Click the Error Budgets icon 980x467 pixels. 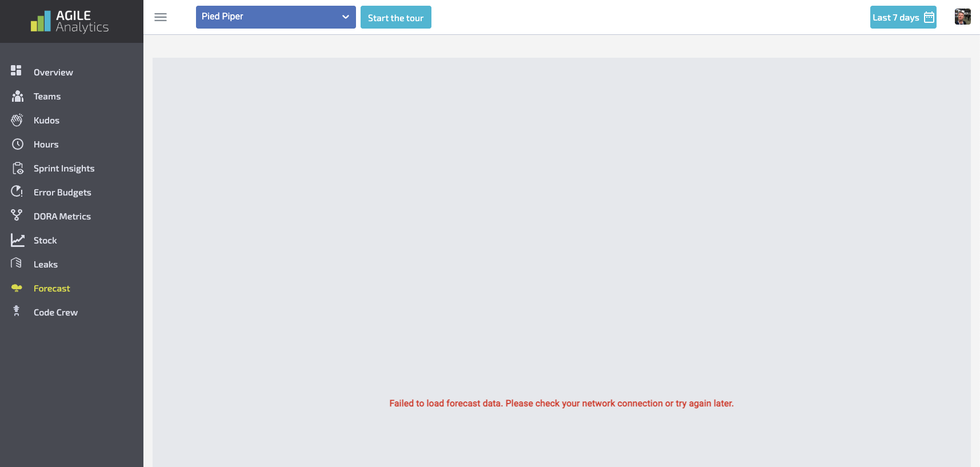[17, 191]
